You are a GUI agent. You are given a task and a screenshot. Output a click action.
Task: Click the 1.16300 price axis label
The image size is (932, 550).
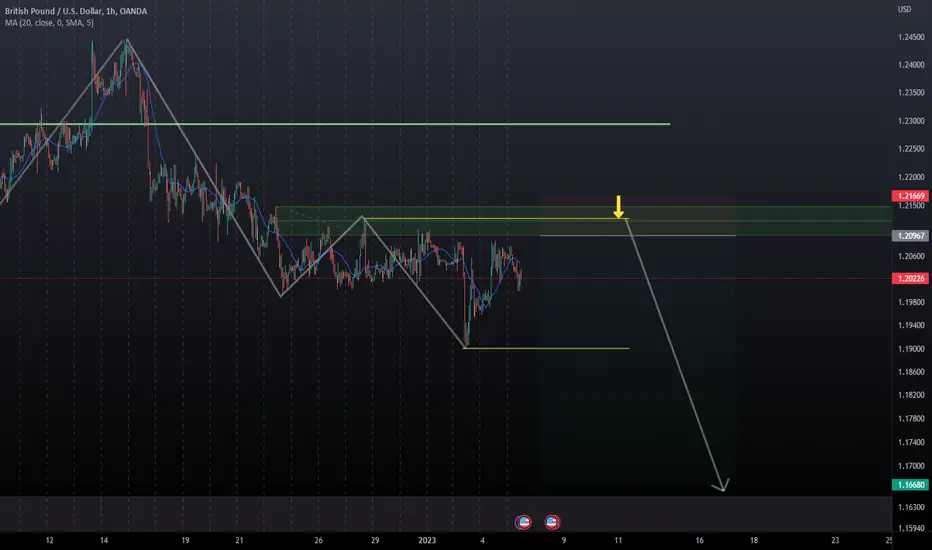[x=911, y=507]
